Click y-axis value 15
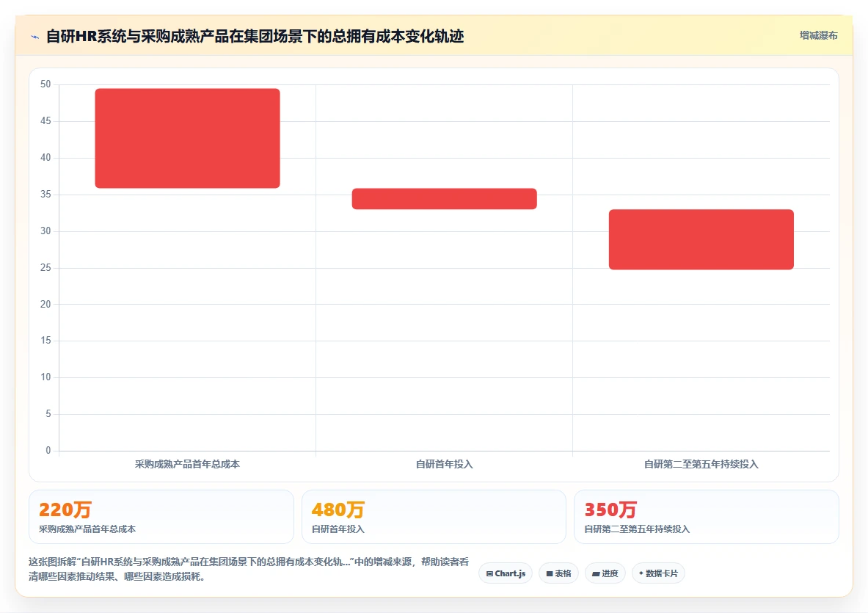 coord(45,341)
